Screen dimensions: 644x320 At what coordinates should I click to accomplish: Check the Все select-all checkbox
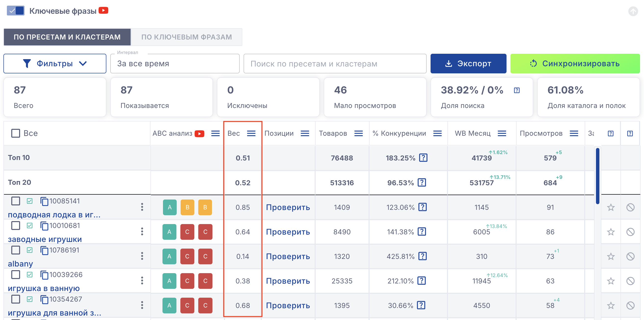[15, 133]
